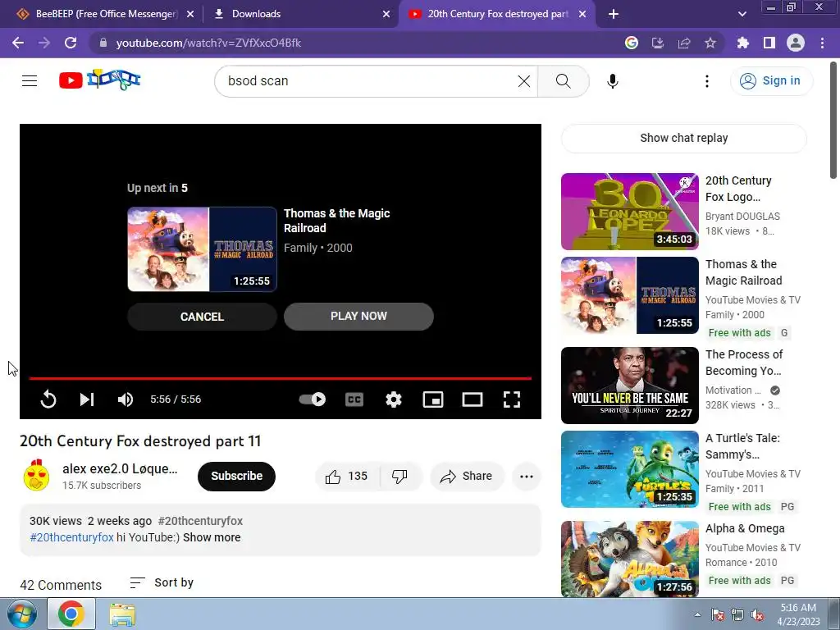Mute the player volume speaker
This screenshot has width=840, height=630.
pos(126,399)
